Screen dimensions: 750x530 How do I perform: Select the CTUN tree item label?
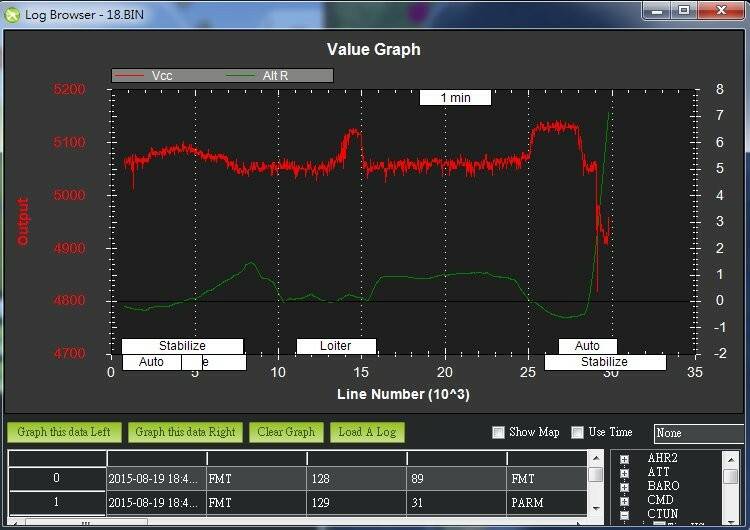(662, 513)
